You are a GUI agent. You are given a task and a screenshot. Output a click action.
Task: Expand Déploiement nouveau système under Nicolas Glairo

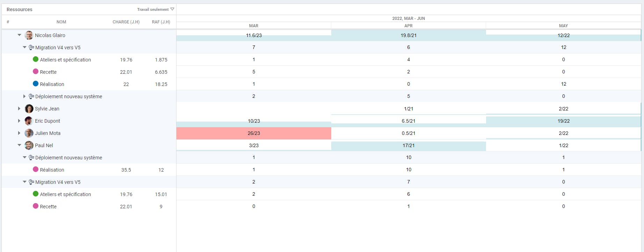point(24,96)
